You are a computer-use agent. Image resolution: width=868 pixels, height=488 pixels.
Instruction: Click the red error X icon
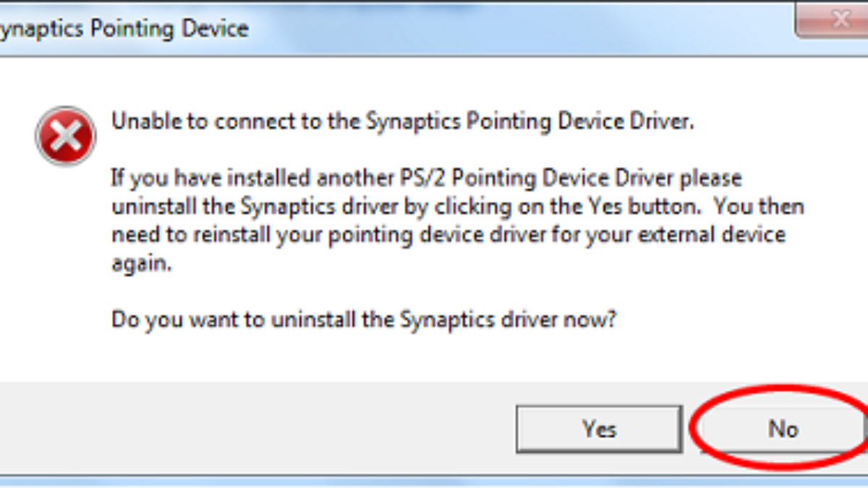pyautogui.click(x=66, y=136)
